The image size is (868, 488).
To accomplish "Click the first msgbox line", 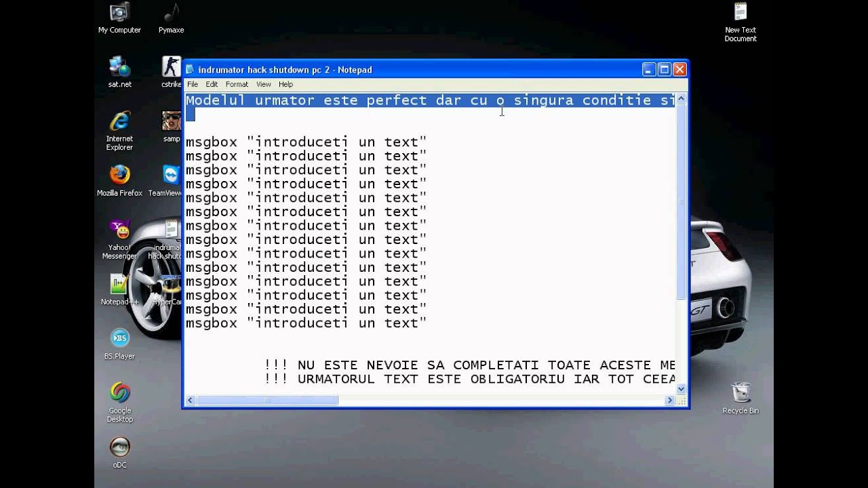I will (x=306, y=142).
